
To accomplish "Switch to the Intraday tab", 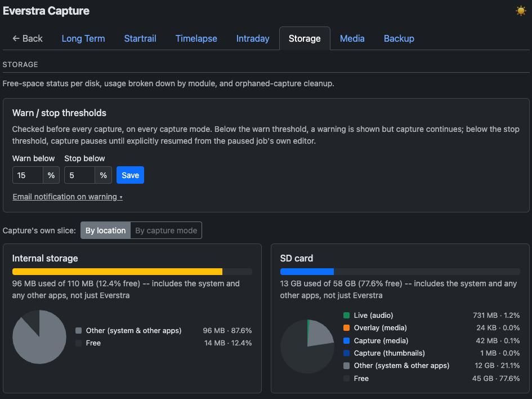I will (253, 38).
